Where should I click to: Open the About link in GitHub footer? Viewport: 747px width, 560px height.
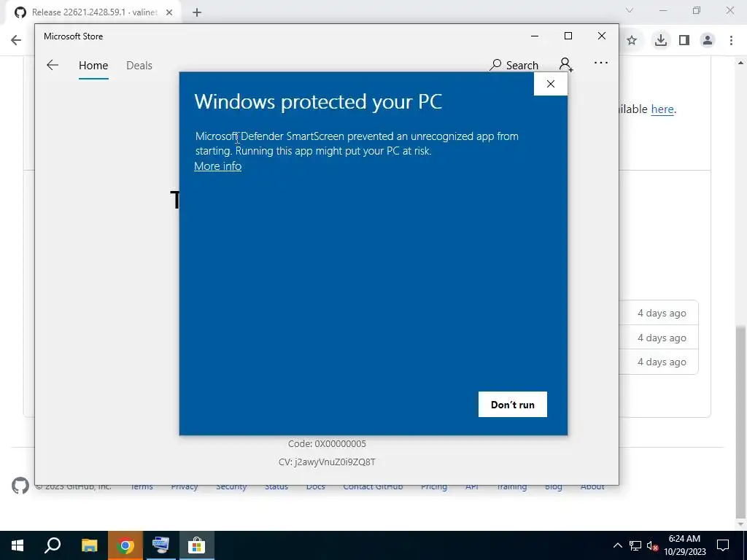(x=592, y=486)
